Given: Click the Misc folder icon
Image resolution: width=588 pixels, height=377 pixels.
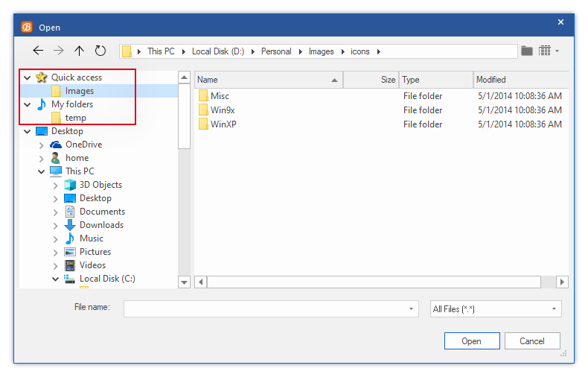Looking at the screenshot, I should 203,96.
